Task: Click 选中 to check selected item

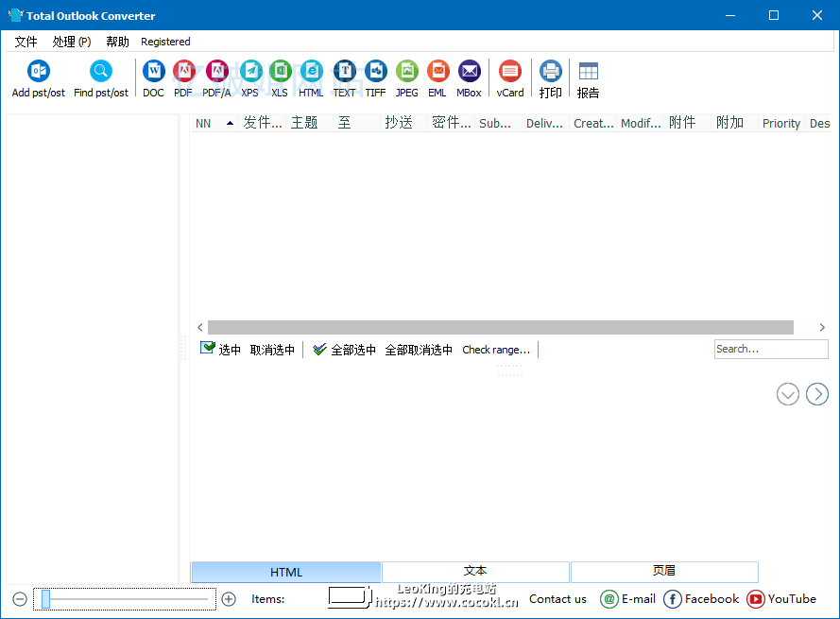Action: pos(220,350)
